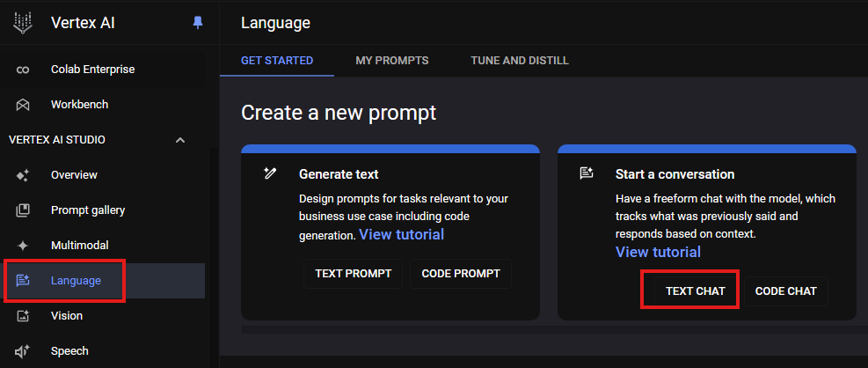Click the Language chat icon in sidebar
The height and width of the screenshot is (368, 868).
23,281
